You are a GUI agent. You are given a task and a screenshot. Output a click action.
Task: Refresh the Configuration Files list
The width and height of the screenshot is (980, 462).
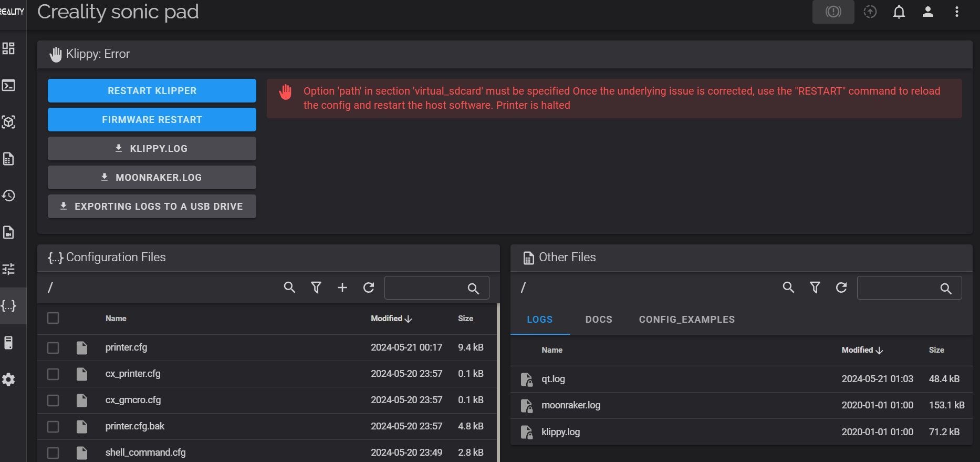[x=369, y=288]
